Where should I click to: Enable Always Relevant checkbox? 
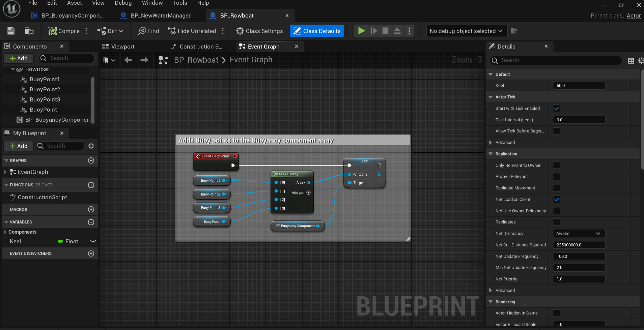click(557, 177)
